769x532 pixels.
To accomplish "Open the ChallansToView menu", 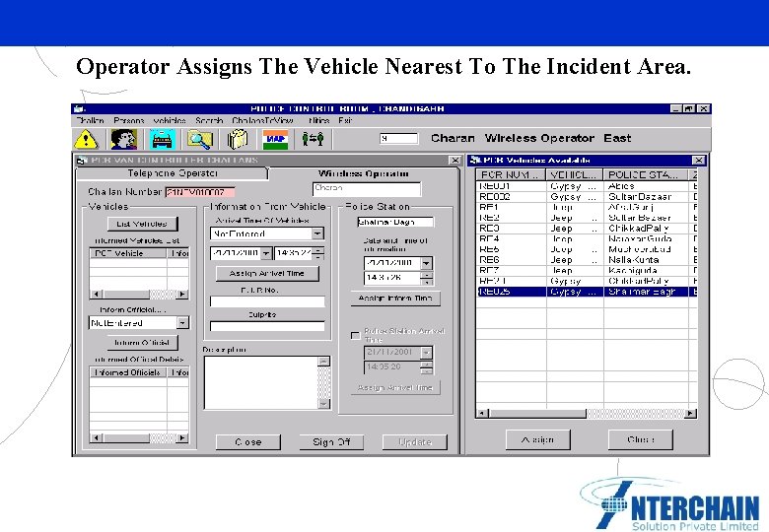I will [262, 120].
